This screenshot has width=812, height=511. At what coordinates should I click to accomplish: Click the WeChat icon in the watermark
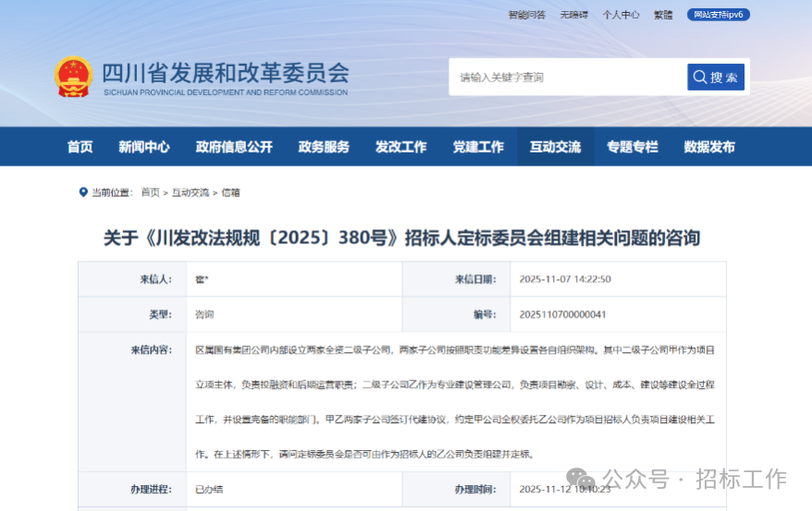pyautogui.click(x=583, y=479)
